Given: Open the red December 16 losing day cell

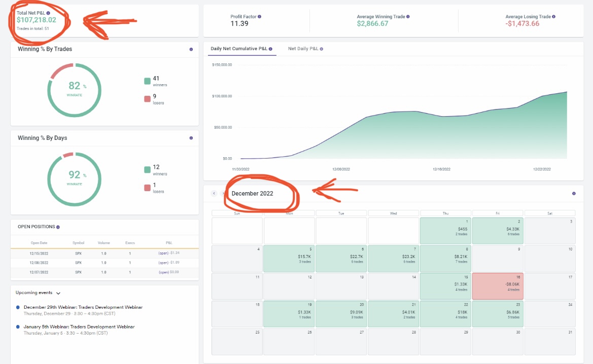Looking at the screenshot, I should [497, 286].
